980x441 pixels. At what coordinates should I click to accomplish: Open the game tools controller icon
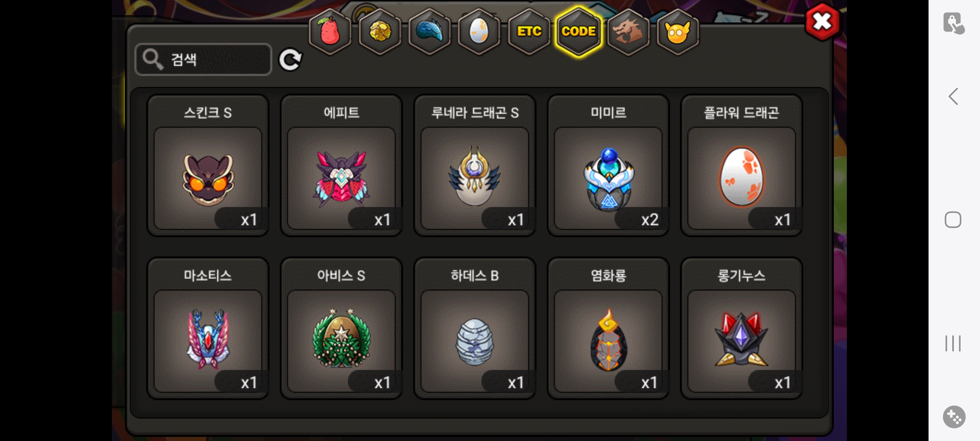click(x=954, y=417)
